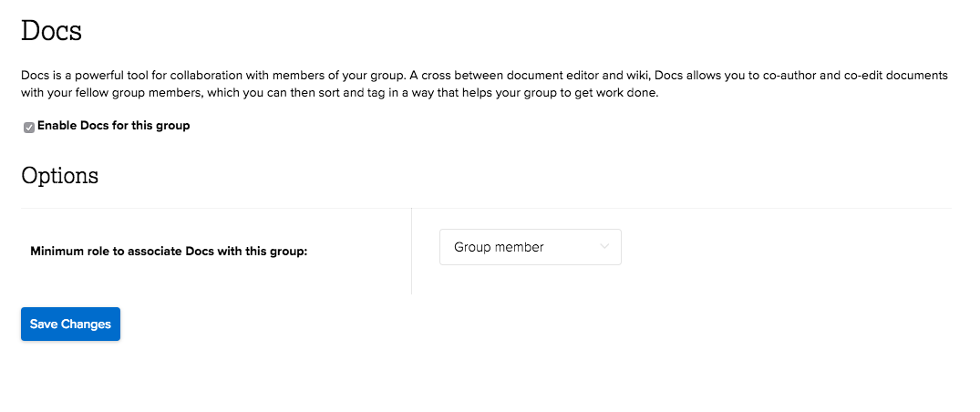Click the empty area right of role dropdown

[x=784, y=248]
